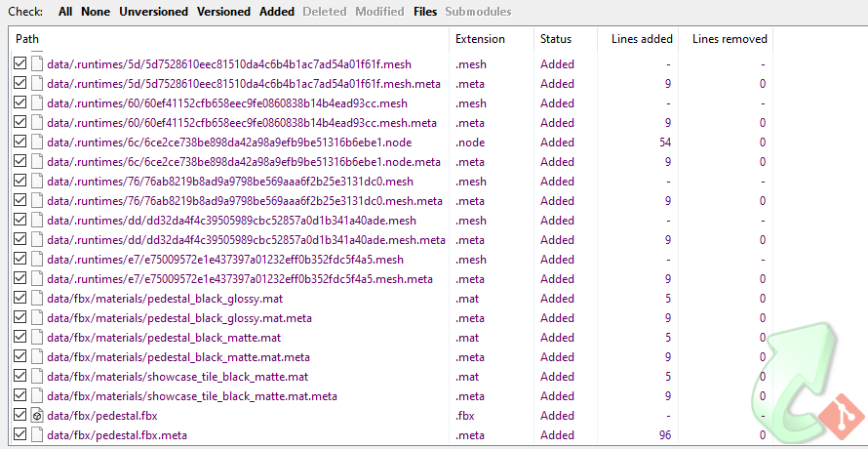Toggle checkbox for dd32da4f4c...mesh.meta file
868x449 pixels.
point(20,239)
